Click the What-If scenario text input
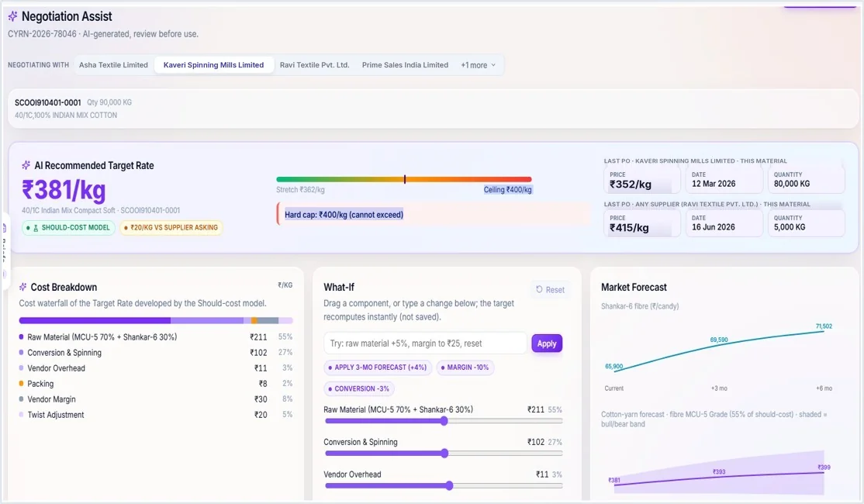 tap(425, 343)
